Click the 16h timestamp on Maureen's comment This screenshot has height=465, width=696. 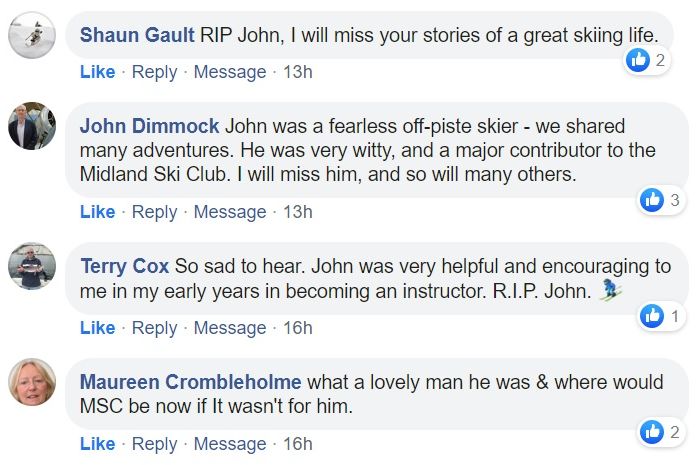[298, 444]
